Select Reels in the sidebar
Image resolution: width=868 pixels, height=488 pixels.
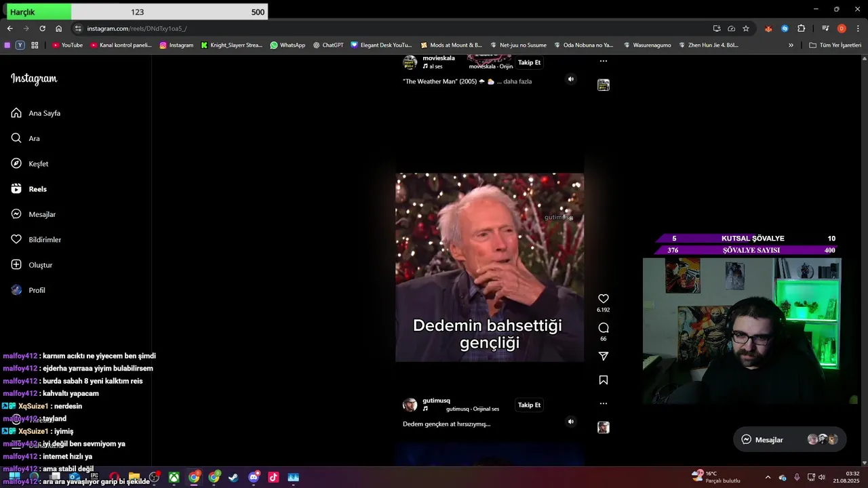29,189
